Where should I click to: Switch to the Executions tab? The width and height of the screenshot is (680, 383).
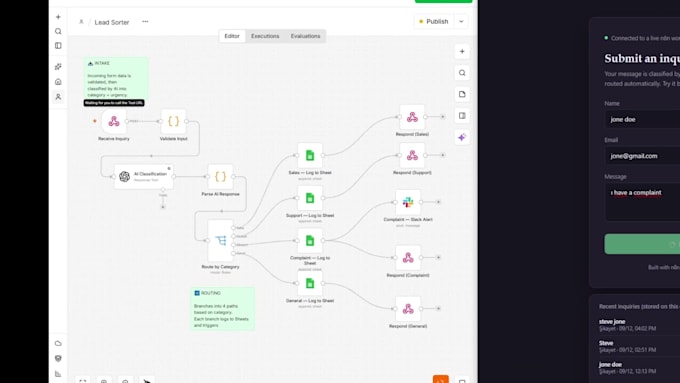click(x=265, y=36)
